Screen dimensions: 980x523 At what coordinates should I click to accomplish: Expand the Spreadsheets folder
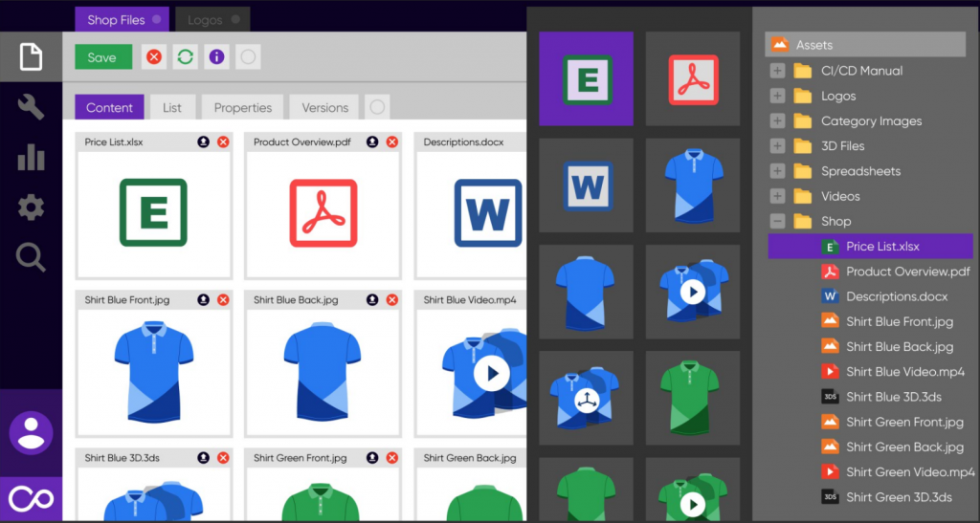click(777, 171)
